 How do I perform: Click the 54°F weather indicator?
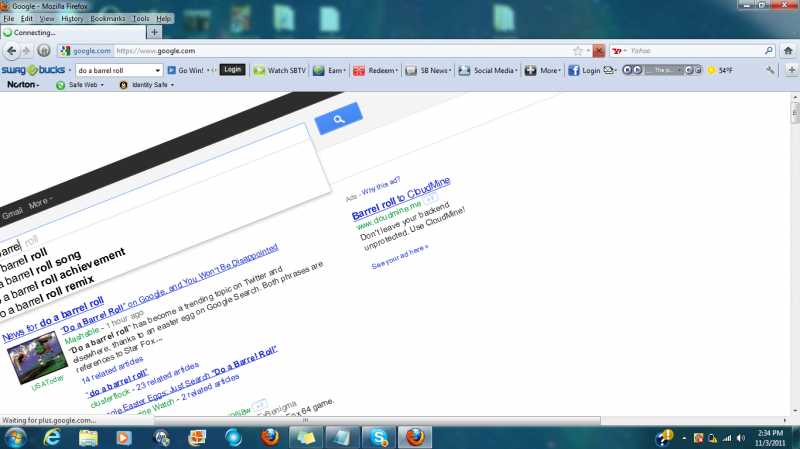click(720, 70)
